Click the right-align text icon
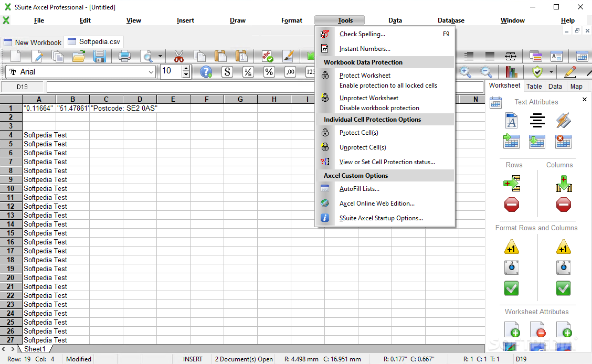 (469, 56)
